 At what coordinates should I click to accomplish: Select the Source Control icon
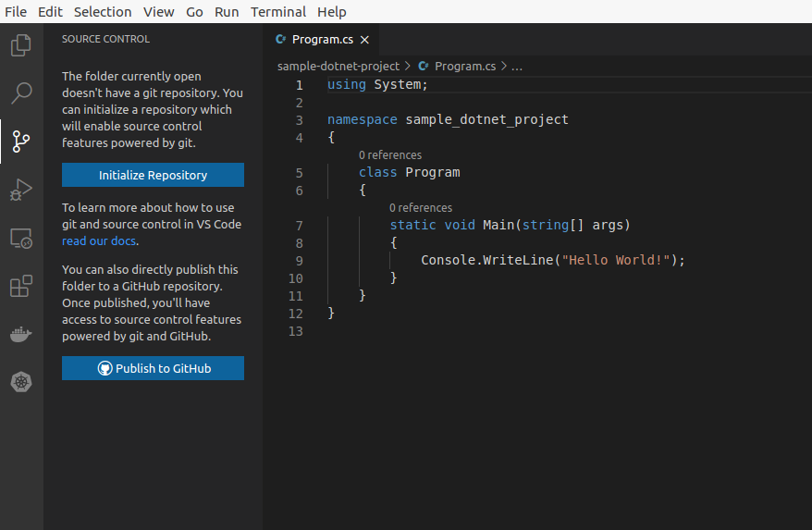(x=20, y=142)
